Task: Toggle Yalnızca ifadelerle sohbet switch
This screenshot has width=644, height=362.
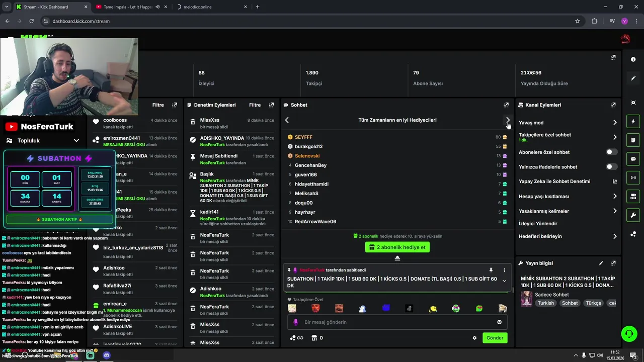Action: coord(611,166)
